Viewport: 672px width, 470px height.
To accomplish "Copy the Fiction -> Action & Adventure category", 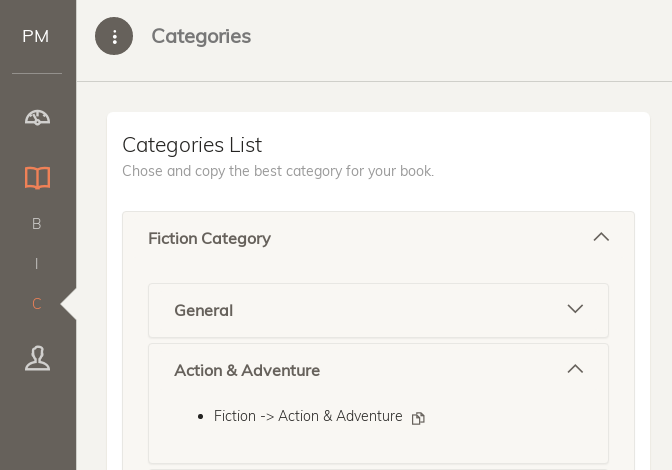I will pyautogui.click(x=418, y=418).
